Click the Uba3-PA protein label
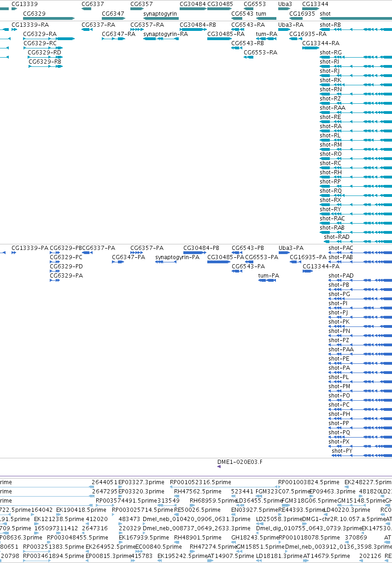 point(291,248)
